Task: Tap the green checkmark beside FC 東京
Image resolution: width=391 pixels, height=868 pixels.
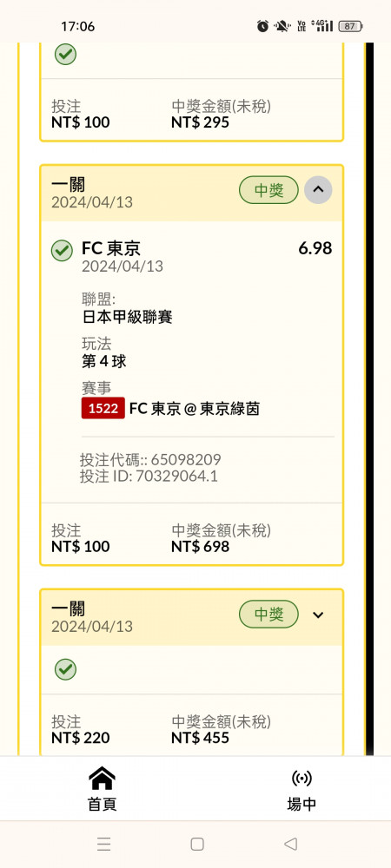Action: [x=62, y=251]
